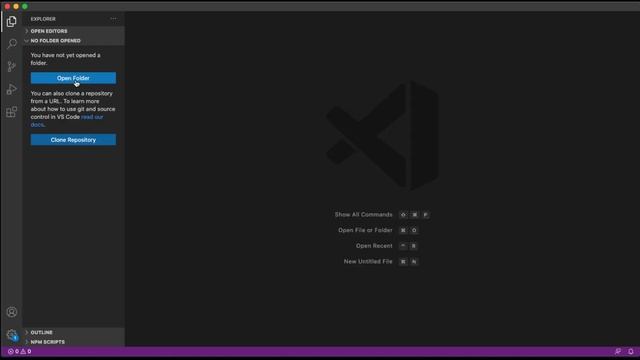Expand the NPM Scripts section

tap(73, 342)
